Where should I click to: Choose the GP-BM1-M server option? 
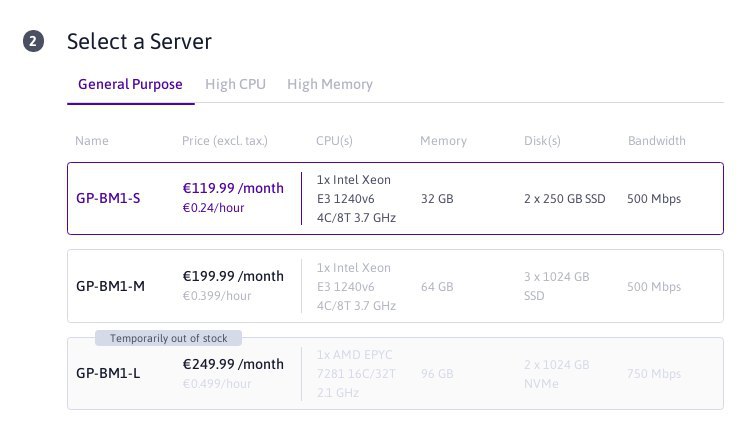pos(395,286)
